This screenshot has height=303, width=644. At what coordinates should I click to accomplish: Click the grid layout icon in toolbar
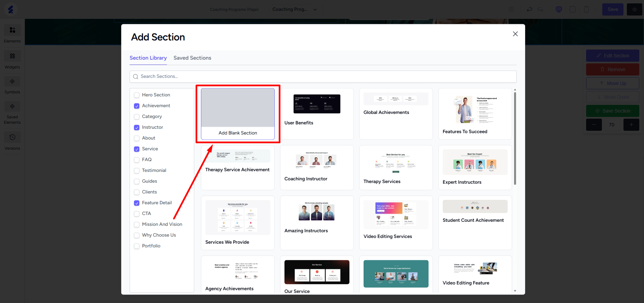pyautogui.click(x=511, y=9)
